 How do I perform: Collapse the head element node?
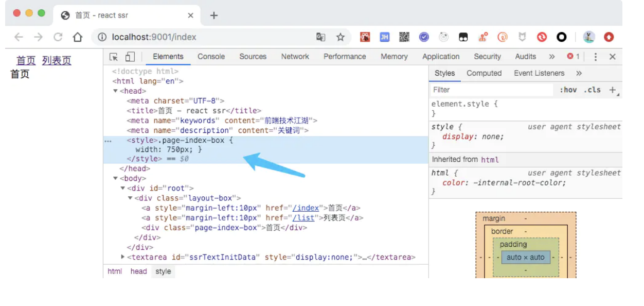[116, 91]
